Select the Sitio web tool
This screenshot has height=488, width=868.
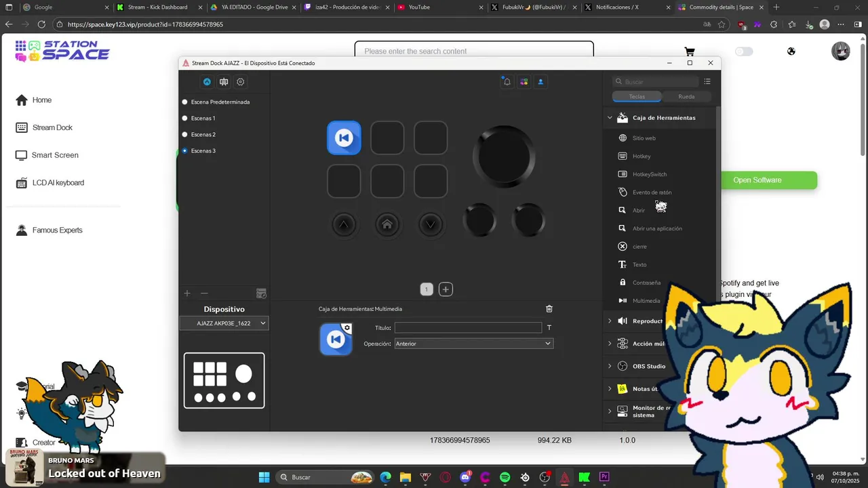coord(644,138)
